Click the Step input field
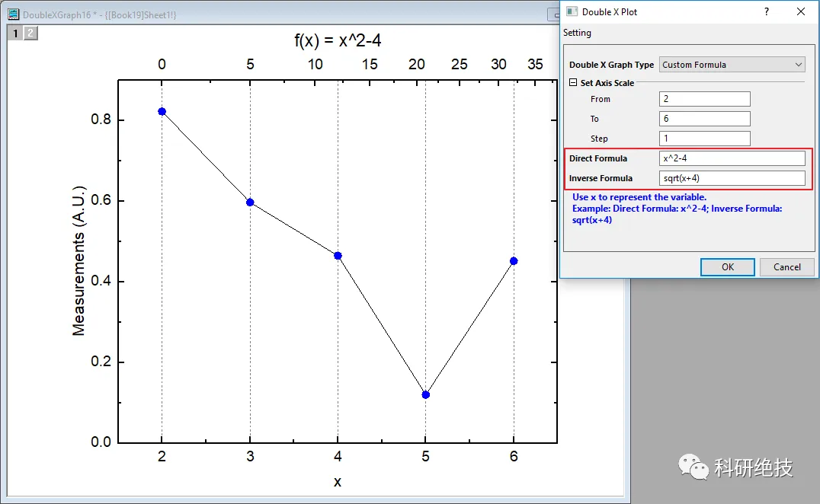Viewport: 820px width, 504px height. click(704, 139)
